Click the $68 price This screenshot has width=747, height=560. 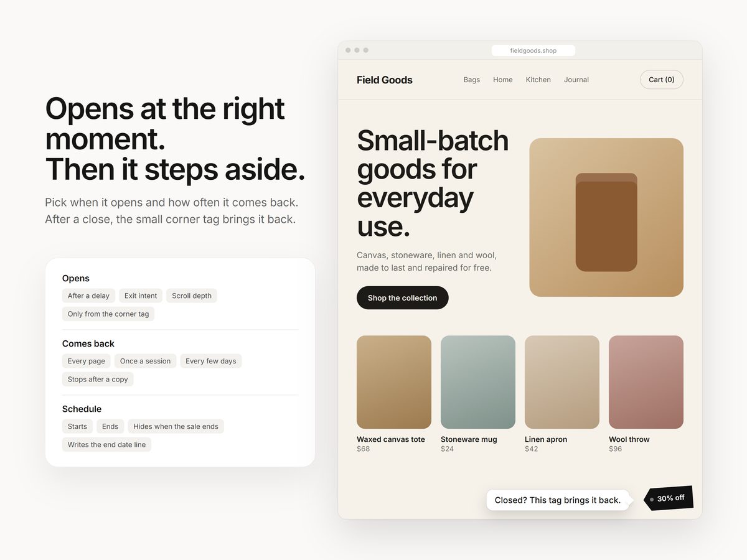(364, 449)
